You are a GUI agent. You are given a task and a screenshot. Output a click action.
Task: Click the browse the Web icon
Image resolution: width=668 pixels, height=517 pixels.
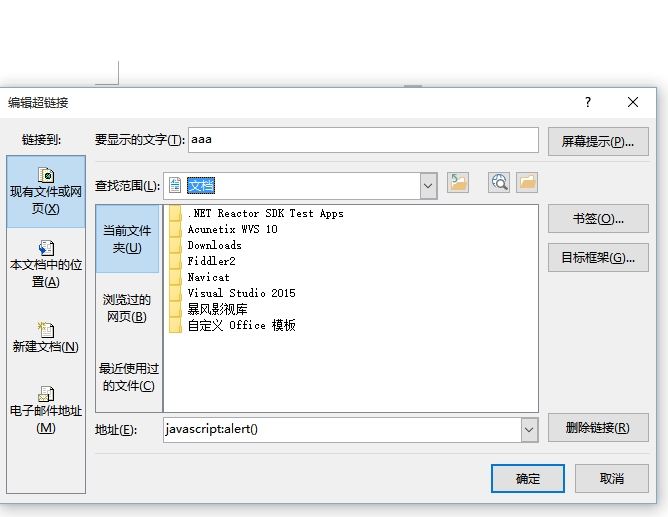point(499,182)
